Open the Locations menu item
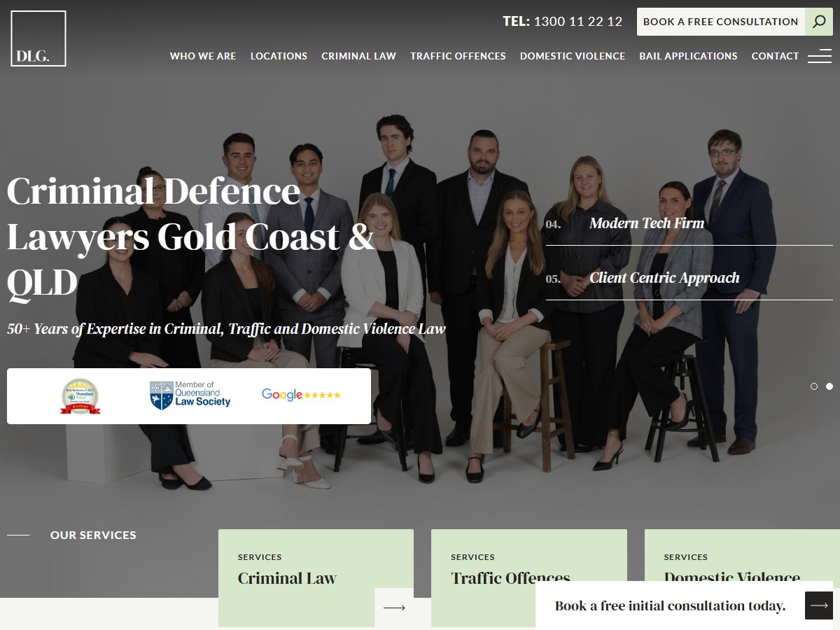840x630 pixels. 279,56
